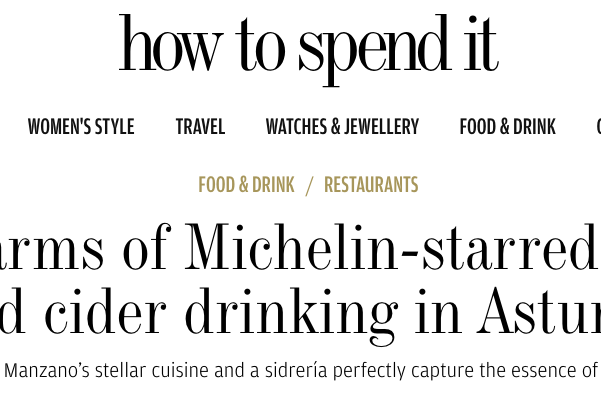Open the gold Restaurants breadcrumb link
Viewport: 601px width, 401px height.
pos(371,185)
